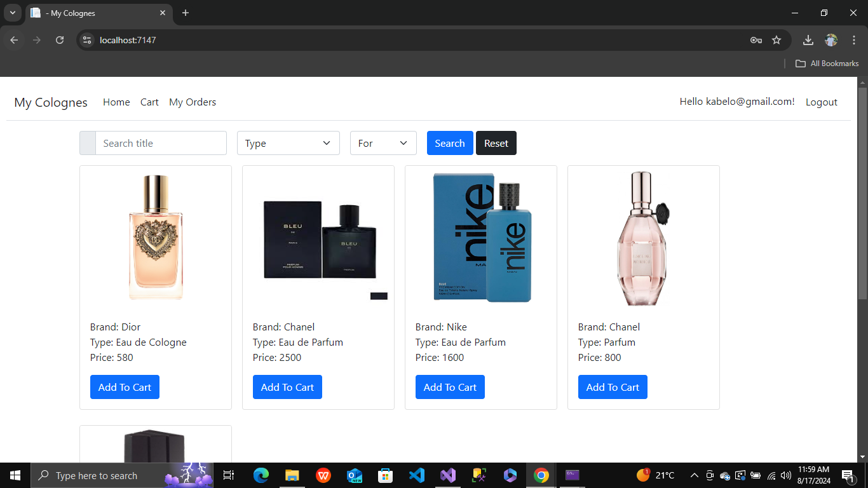868x488 pixels.
Task: Click the back navigation arrow
Action: pos(13,39)
